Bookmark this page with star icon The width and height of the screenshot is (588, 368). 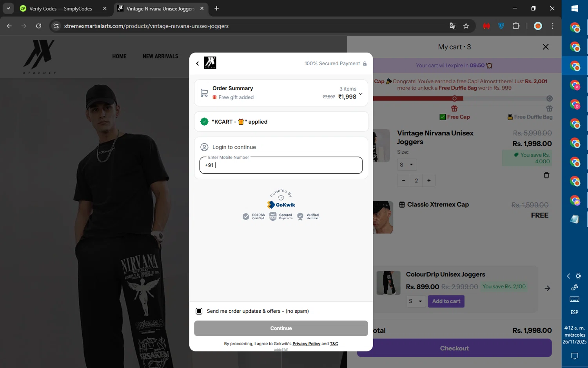pos(466,26)
